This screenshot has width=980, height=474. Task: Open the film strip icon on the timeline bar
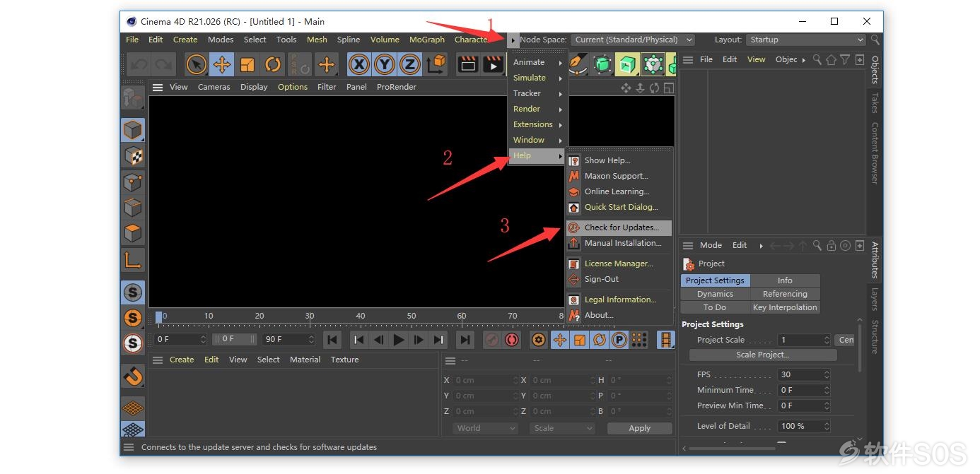665,340
